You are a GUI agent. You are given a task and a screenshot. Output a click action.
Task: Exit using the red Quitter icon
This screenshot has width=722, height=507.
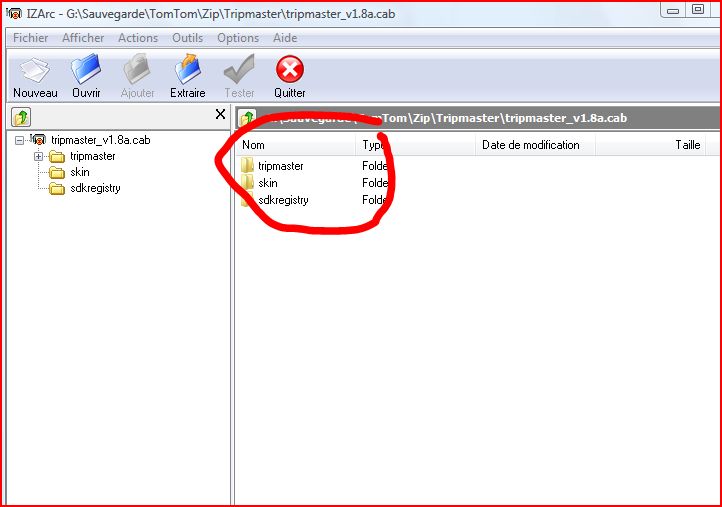[290, 70]
